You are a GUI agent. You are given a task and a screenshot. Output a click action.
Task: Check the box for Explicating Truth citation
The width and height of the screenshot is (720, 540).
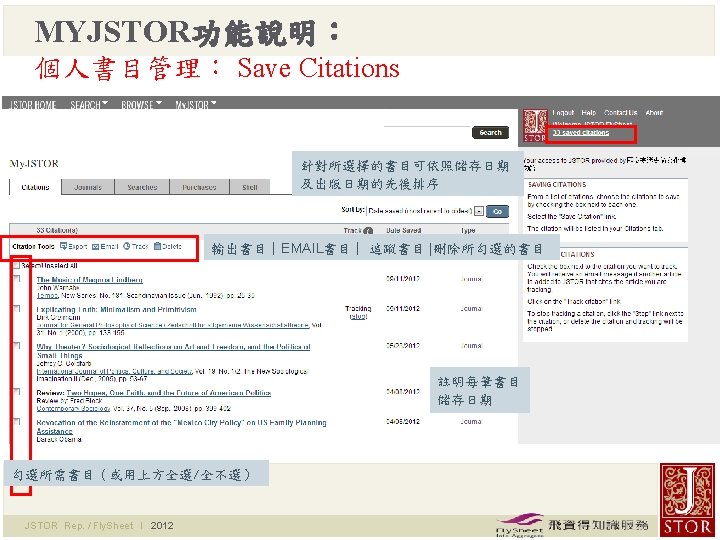[17, 309]
